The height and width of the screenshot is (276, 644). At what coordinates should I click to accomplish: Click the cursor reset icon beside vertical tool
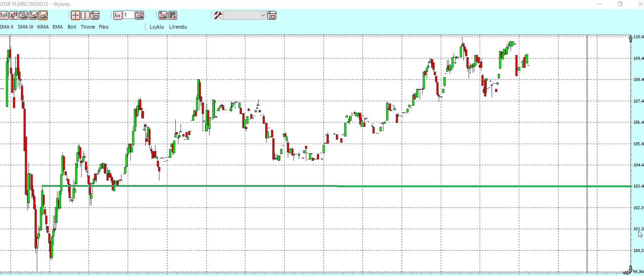[x=95, y=15]
